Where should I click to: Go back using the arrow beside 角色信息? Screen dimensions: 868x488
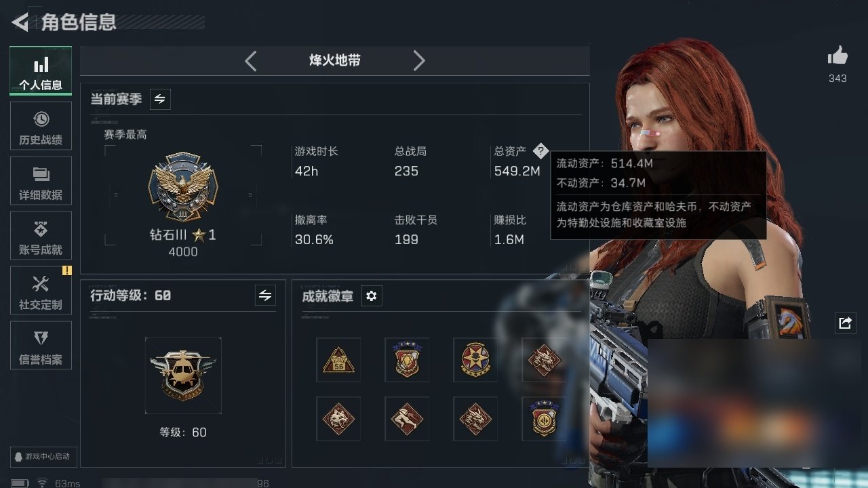[20, 22]
